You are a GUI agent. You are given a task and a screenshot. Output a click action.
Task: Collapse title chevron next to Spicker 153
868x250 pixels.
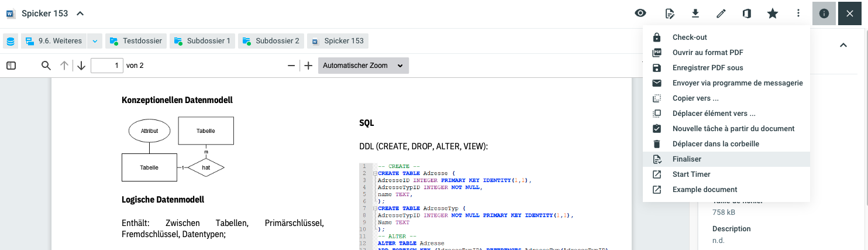point(80,13)
